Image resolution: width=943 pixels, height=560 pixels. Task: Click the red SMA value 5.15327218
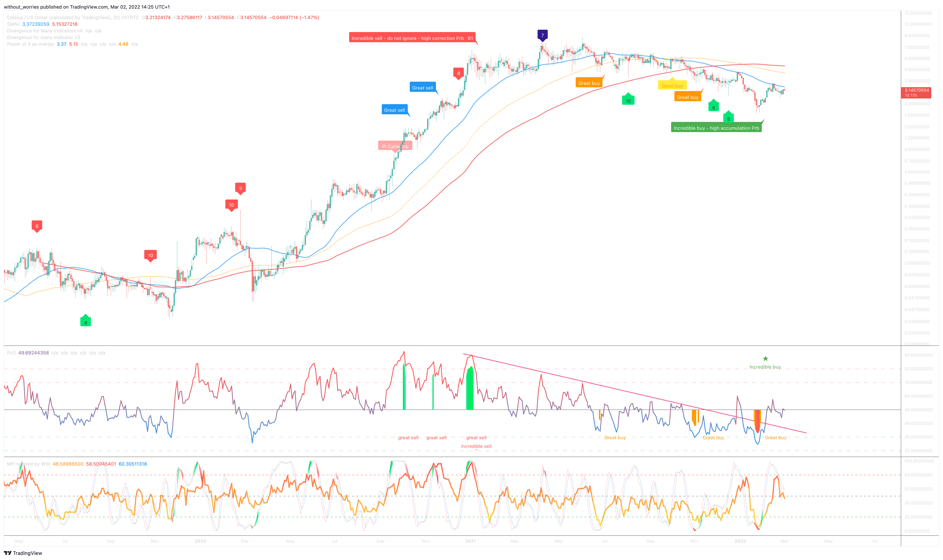pos(65,24)
